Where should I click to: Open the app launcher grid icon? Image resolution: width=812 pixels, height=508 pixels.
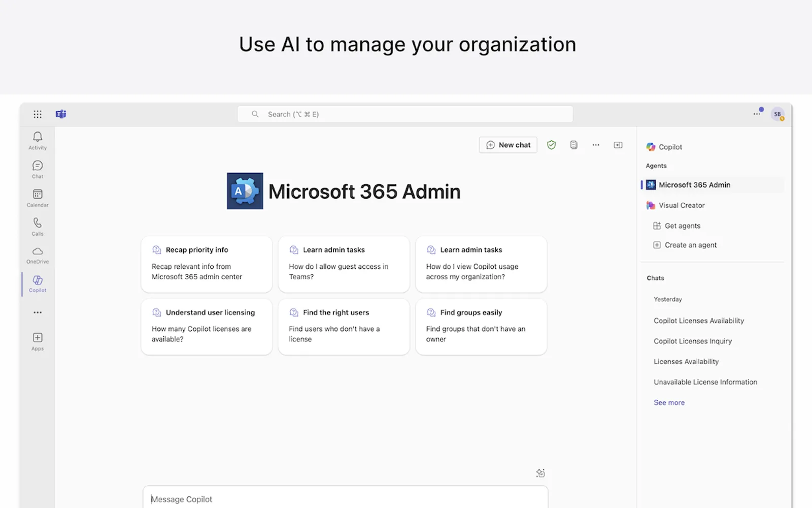click(x=38, y=114)
